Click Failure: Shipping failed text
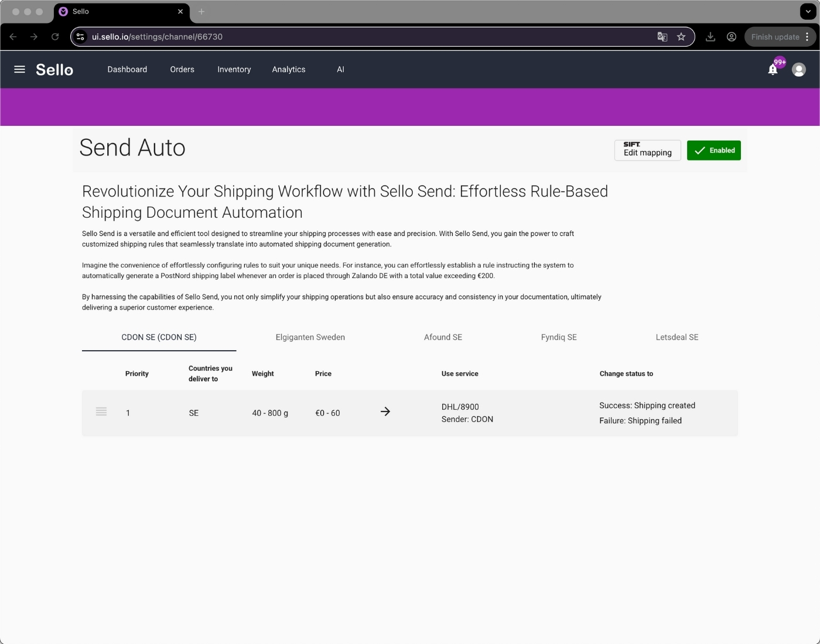 pos(640,420)
